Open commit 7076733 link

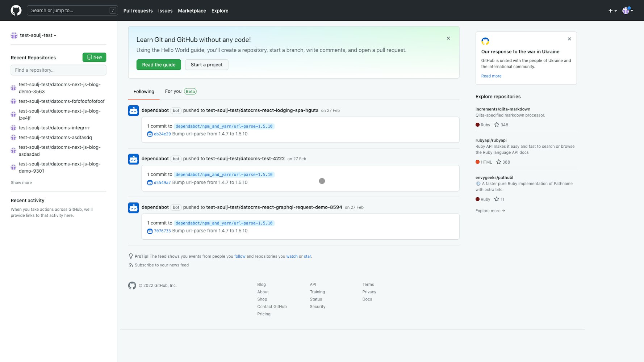point(162,231)
